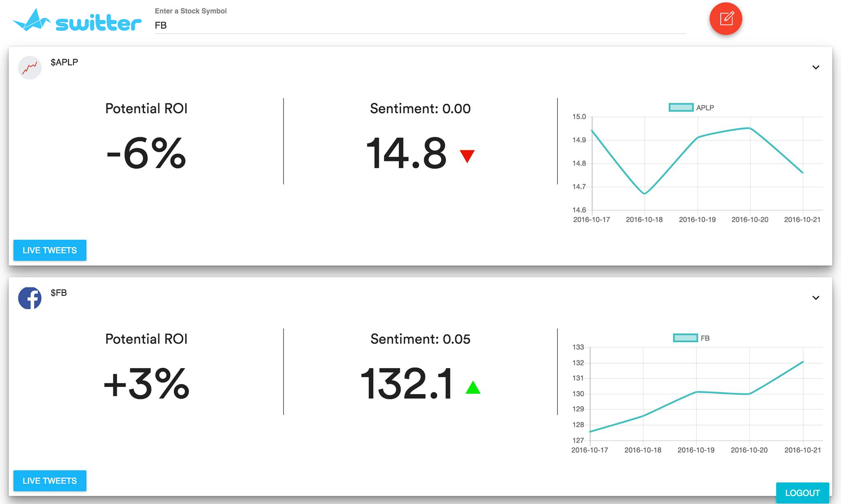
Task: Click the Switter bird logo
Action: 32,21
